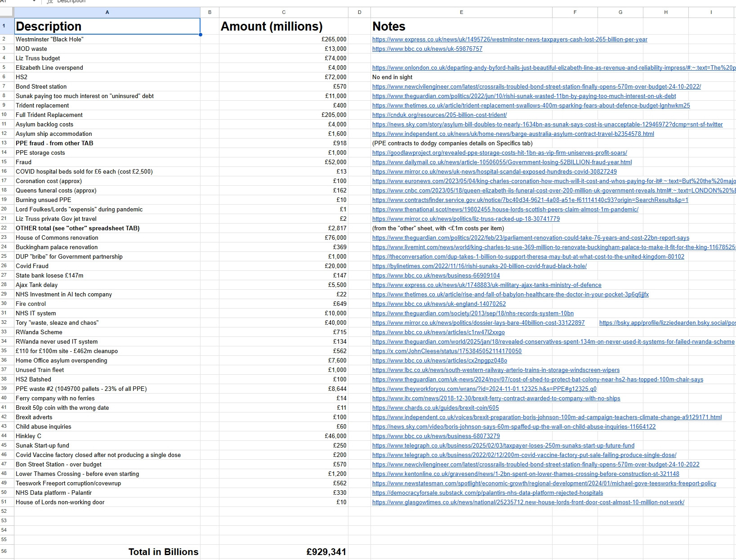Select 'House of Lords non-working door' cell
The width and height of the screenshot is (736, 560).
(x=107, y=502)
